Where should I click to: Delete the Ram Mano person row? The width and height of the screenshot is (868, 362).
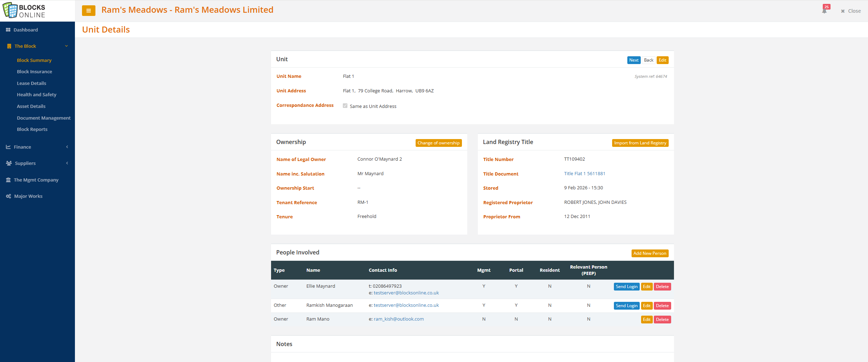(662, 320)
